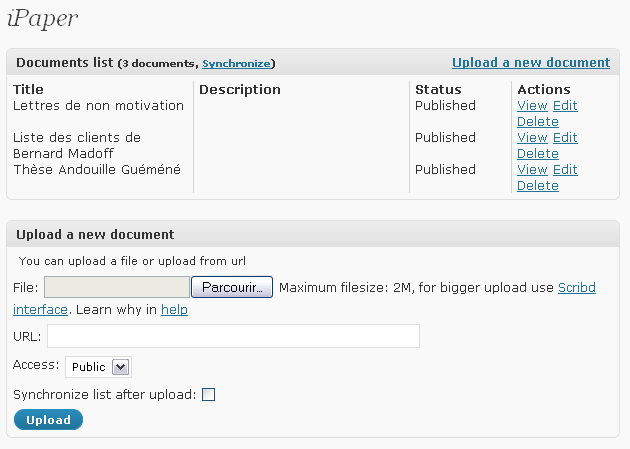Click the Synchronize link in Documents list header
The image size is (630, 449).
pos(236,63)
